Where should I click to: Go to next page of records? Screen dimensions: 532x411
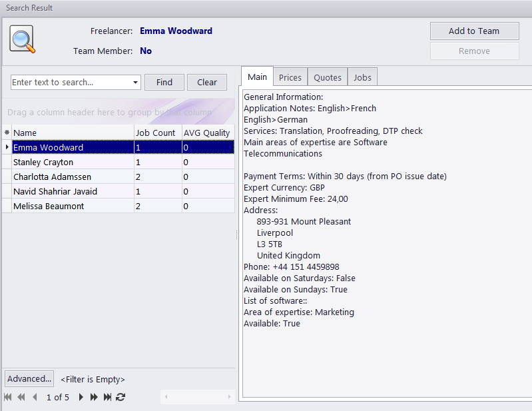pyautogui.click(x=94, y=397)
